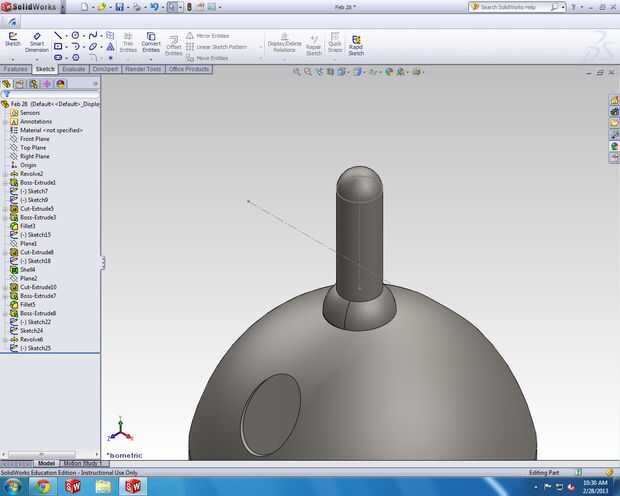620x496 pixels.
Task: Click the Windows Start button
Action: click(13, 486)
